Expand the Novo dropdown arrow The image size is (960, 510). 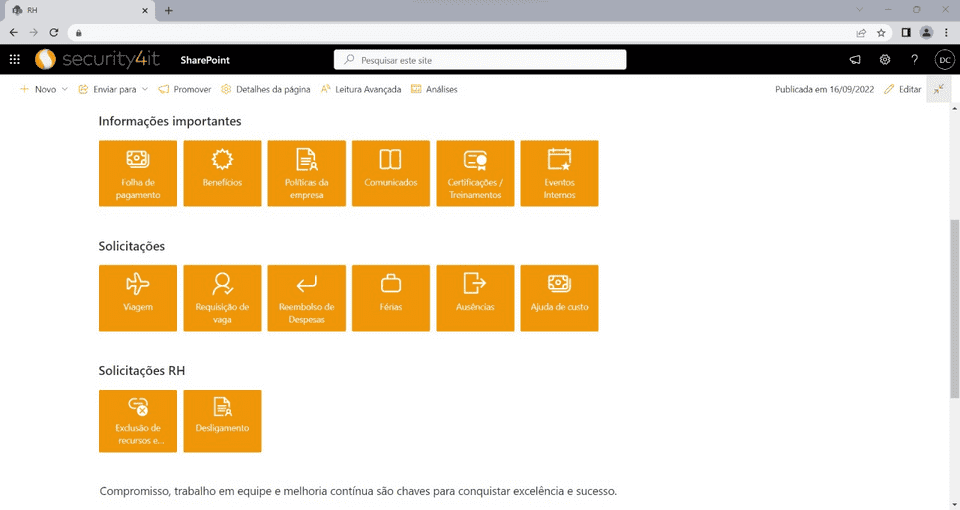click(65, 89)
